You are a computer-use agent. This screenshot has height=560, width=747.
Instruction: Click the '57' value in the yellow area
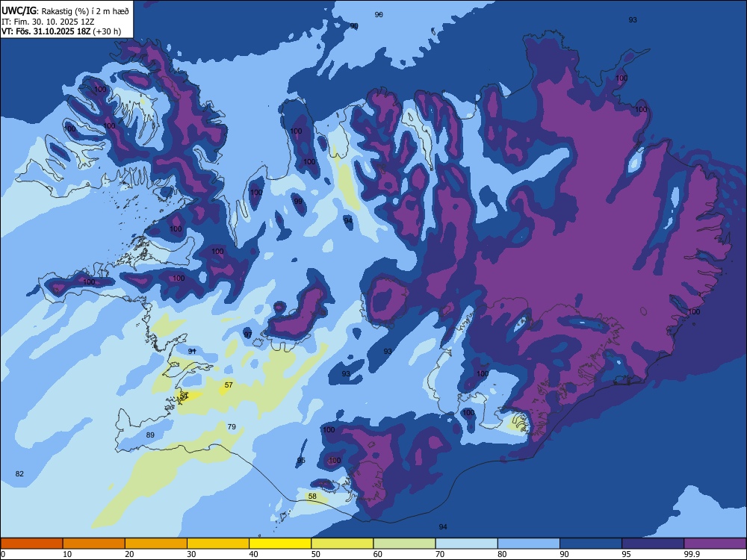pos(229,385)
